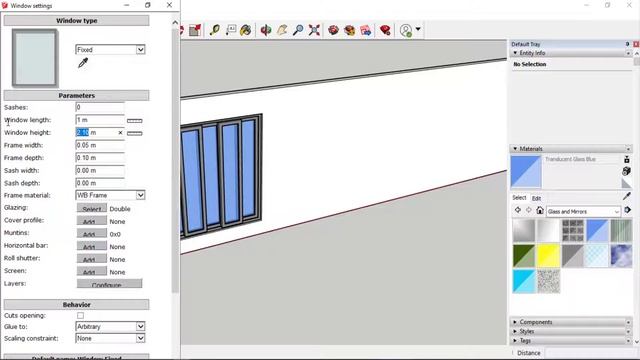The image size is (640, 360).
Task: Open the Frame material WB Frame dropdown
Action: pos(110,195)
